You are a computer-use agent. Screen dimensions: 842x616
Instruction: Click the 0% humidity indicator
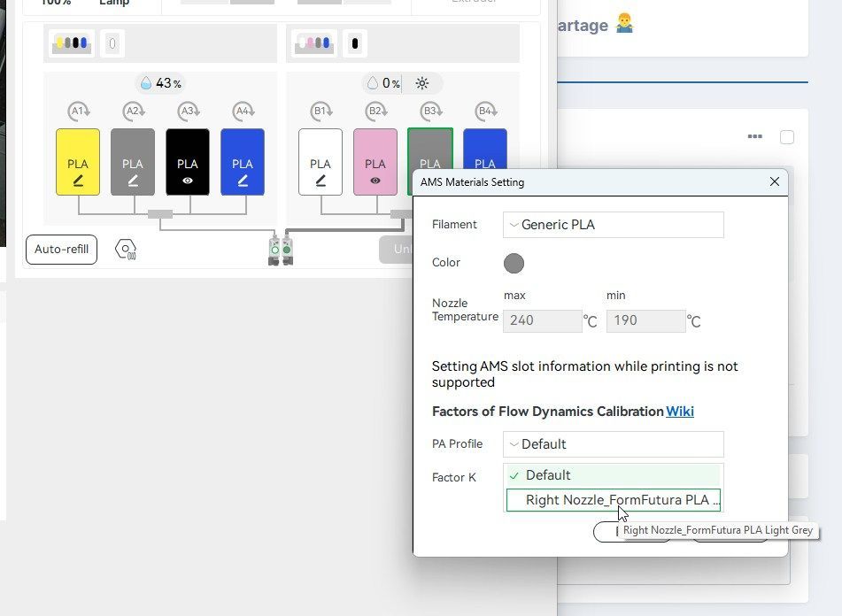(x=384, y=83)
